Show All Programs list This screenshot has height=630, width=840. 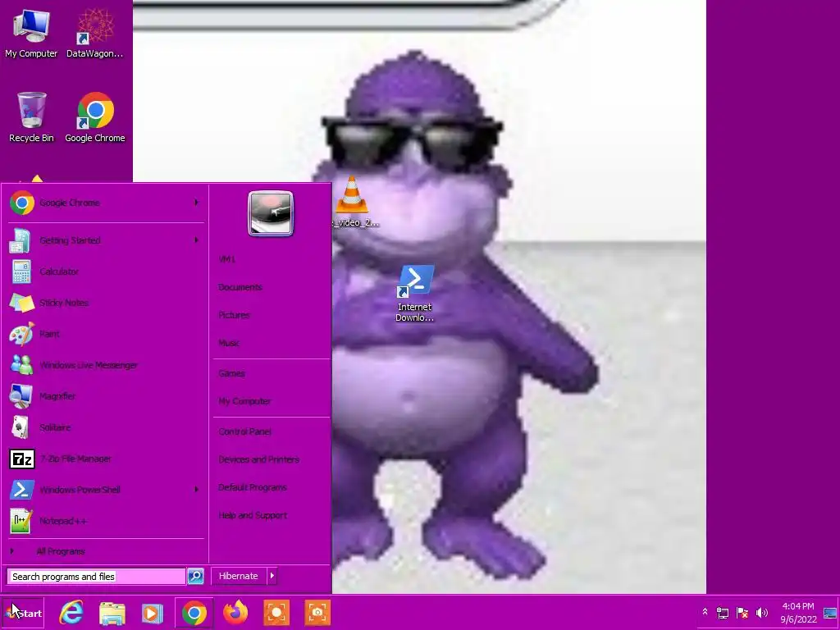click(61, 551)
